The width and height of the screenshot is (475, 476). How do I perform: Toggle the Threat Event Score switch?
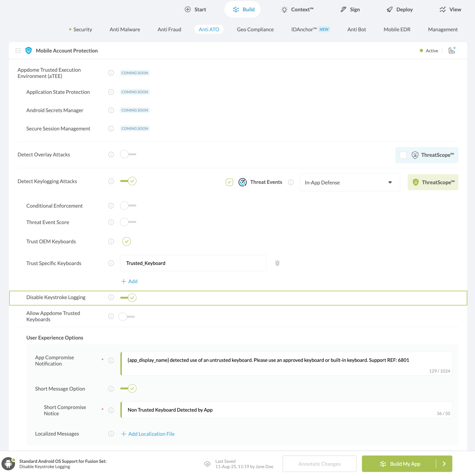(128, 222)
